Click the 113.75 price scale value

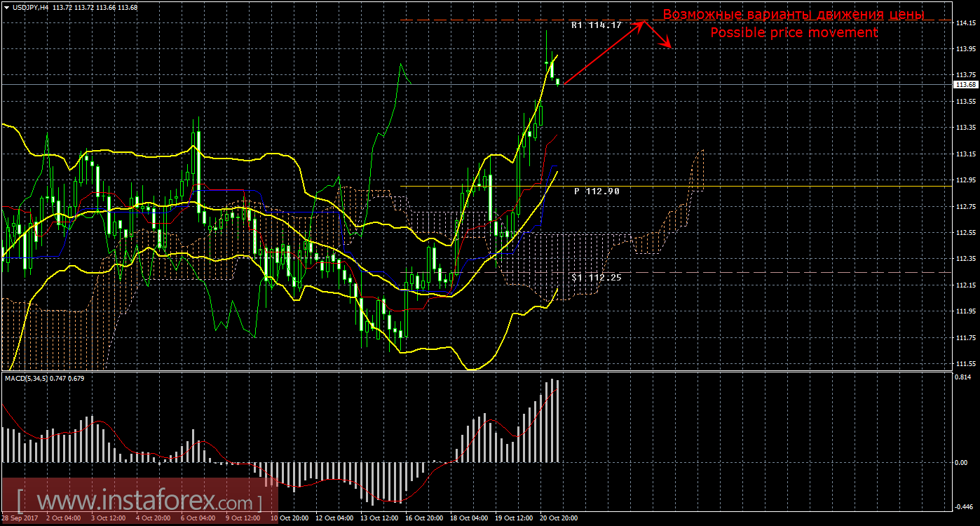coord(966,75)
